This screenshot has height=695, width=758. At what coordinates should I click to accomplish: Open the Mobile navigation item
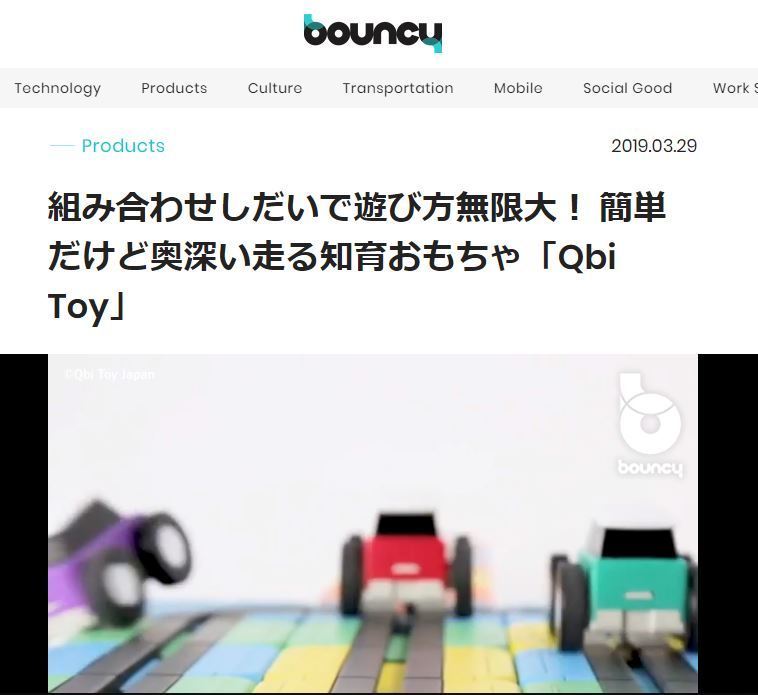click(518, 88)
